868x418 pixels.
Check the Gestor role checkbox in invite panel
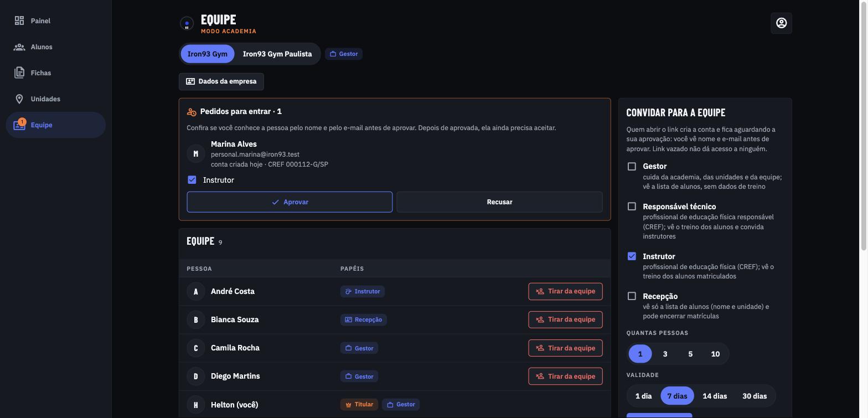tap(632, 166)
